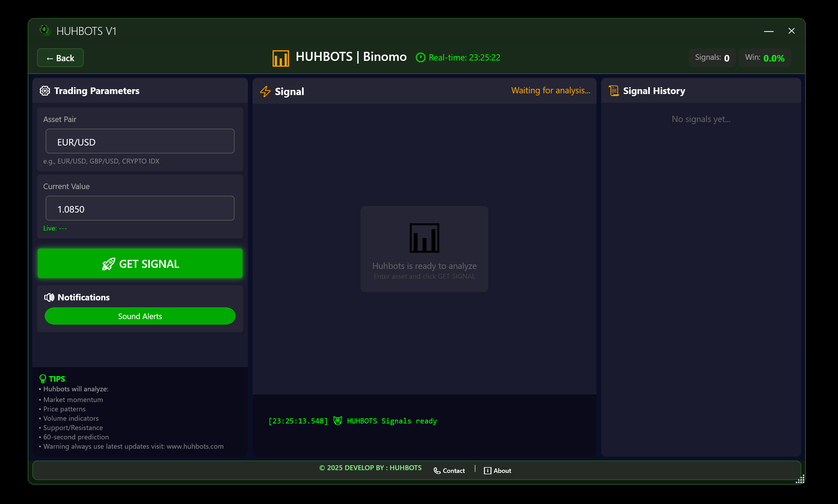838x504 pixels.
Task: Click the 'Current Value' field label
Action: 66,187
